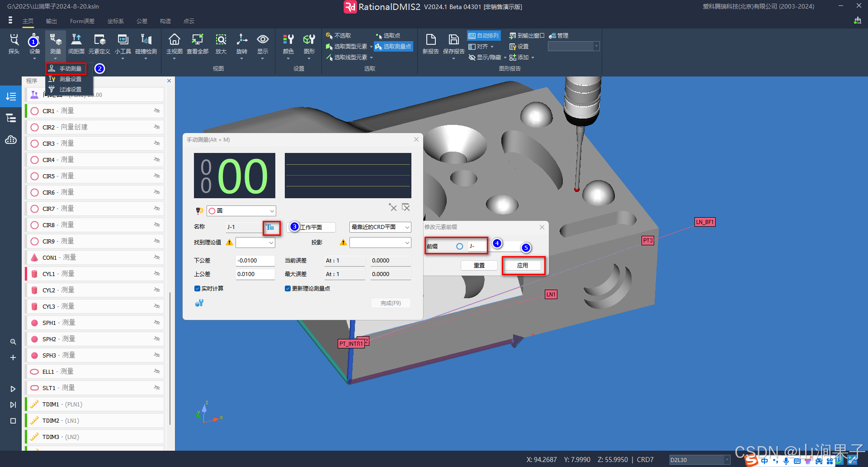Click the 选取测量点 button

point(393,47)
